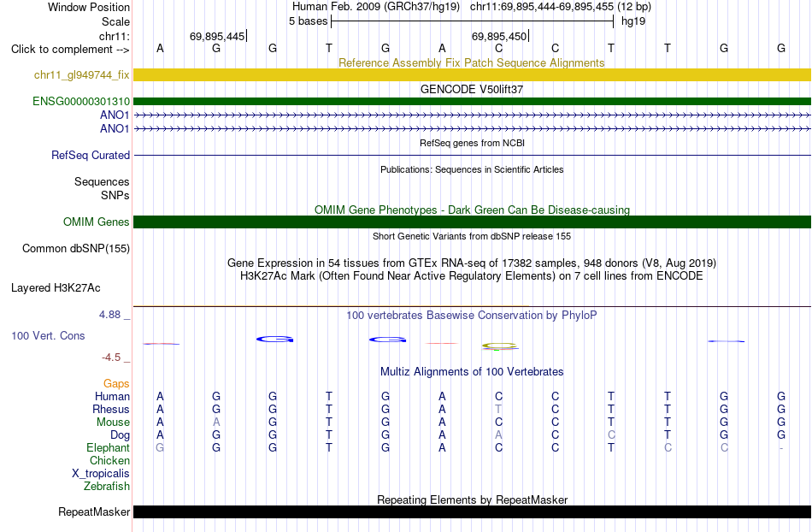Click Multiz Alignments of 100 Vertebrates title
812x532 pixels.
pyautogui.click(x=472, y=372)
